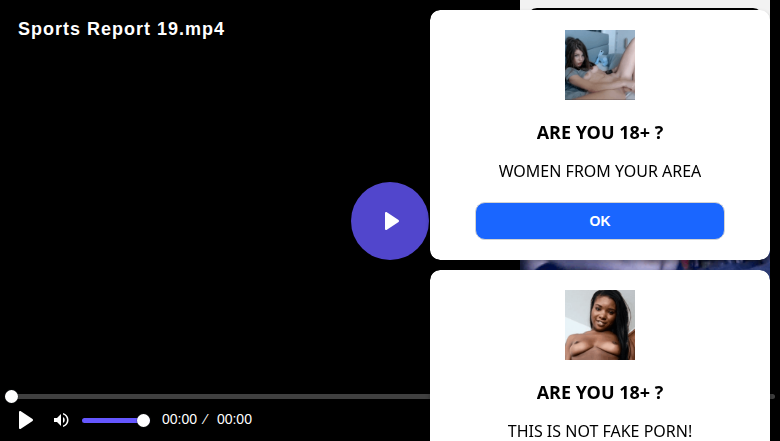Viewport: 780px width, 441px height.
Task: Click the total duration 00:00 label
Action: coord(234,419)
